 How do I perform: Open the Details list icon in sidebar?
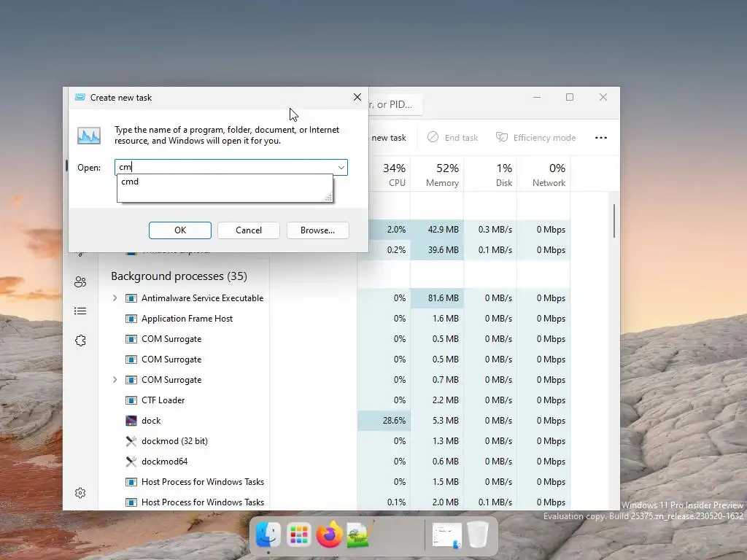[80, 311]
